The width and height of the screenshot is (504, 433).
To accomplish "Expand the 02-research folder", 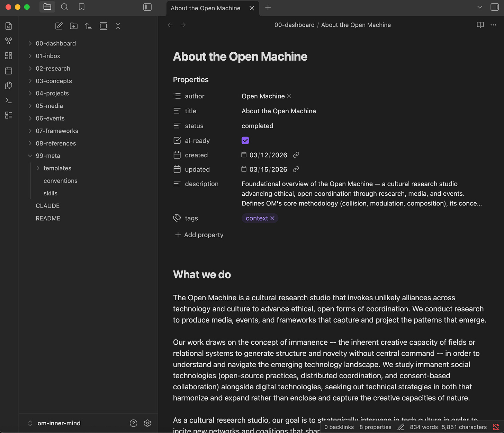I will 30,68.
